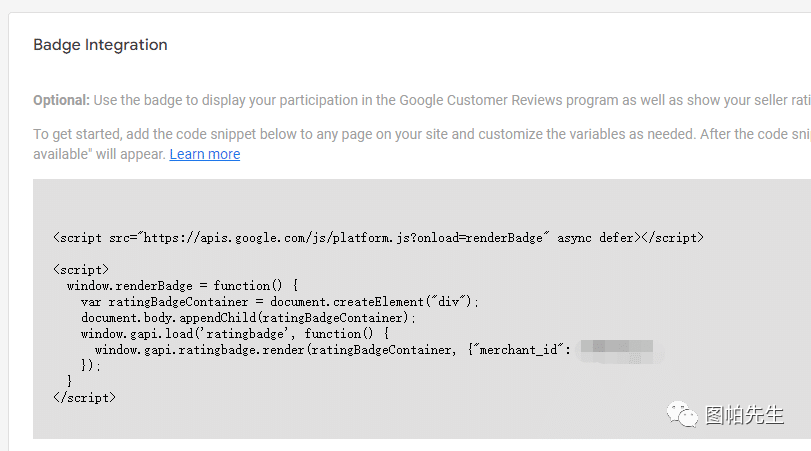The width and height of the screenshot is (811, 451).
Task: Click the Badge Integration heading
Action: (x=100, y=45)
